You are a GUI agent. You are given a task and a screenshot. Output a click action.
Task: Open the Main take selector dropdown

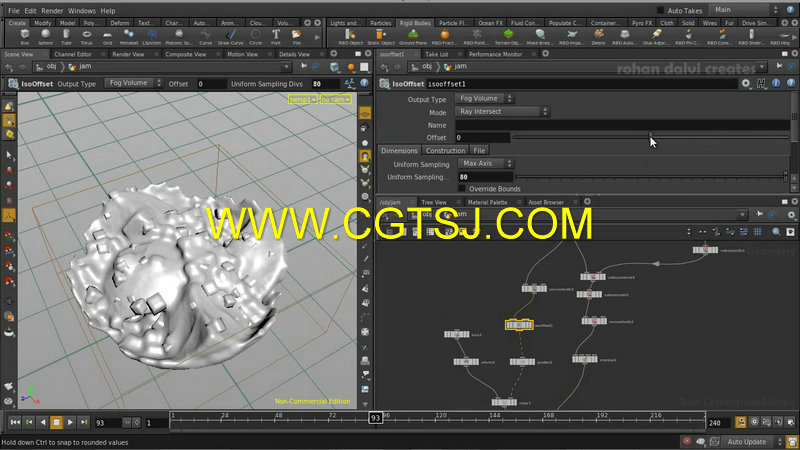(x=745, y=10)
